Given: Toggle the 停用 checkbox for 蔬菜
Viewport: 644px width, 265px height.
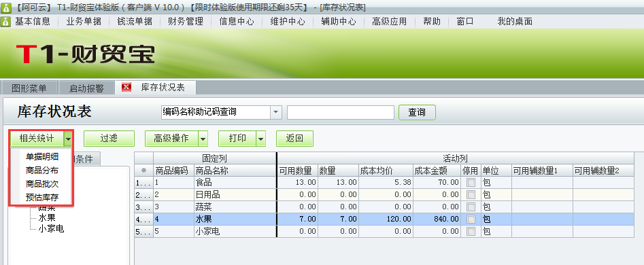Looking at the screenshot, I should pyautogui.click(x=471, y=207).
